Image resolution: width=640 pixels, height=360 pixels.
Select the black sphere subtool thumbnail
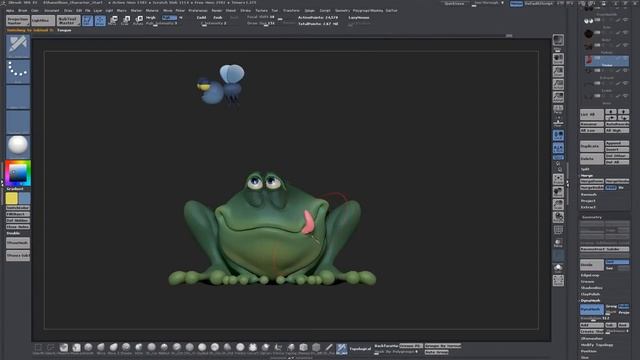coord(588,33)
